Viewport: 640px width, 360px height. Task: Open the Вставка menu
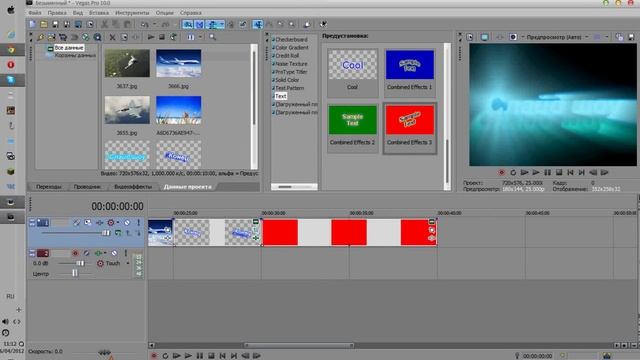[99, 13]
